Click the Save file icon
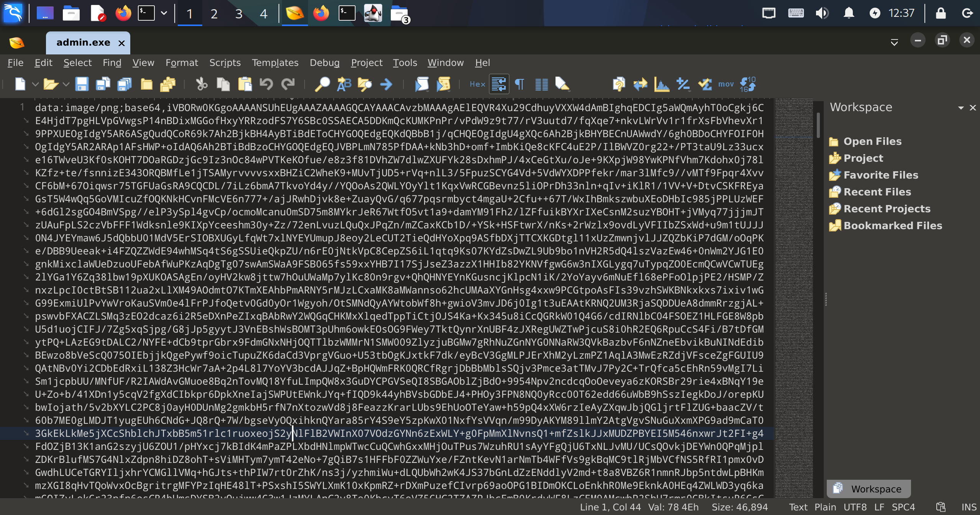980x515 pixels. [82, 84]
